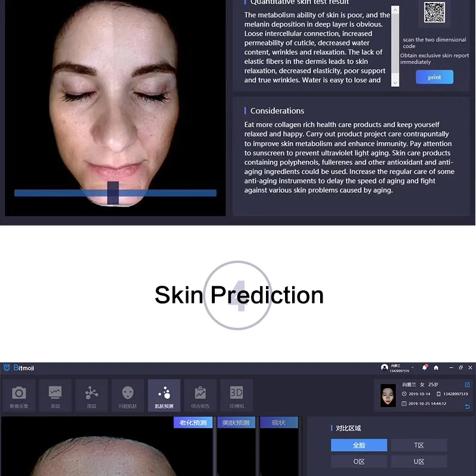Click 'scan the two dimensional code' text
476x476 pixels.
pyautogui.click(x=434, y=43)
